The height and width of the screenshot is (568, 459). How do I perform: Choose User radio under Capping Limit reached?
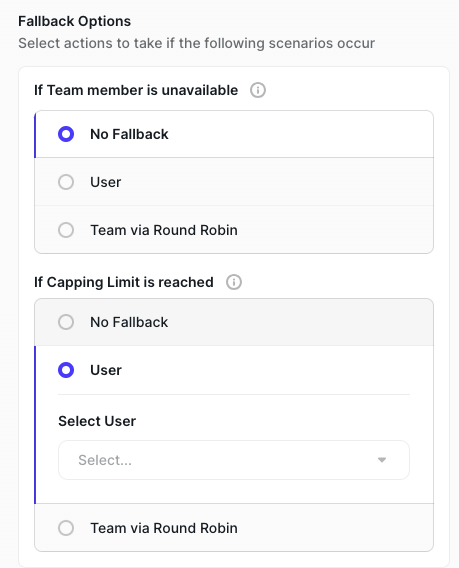point(66,370)
